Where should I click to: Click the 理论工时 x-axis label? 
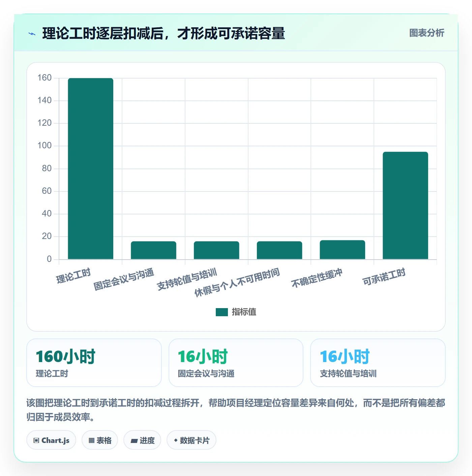point(73,276)
